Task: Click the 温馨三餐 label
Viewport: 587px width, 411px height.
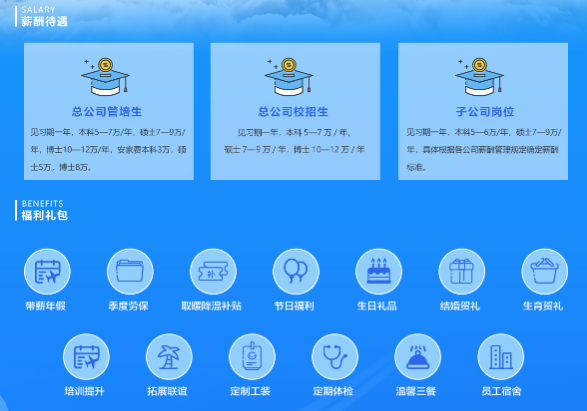Action: click(416, 391)
